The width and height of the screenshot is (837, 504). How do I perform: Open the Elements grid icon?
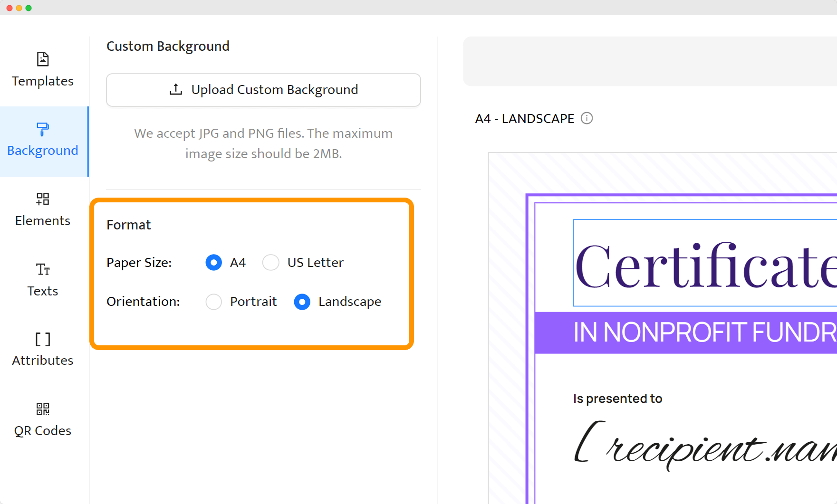click(x=43, y=199)
